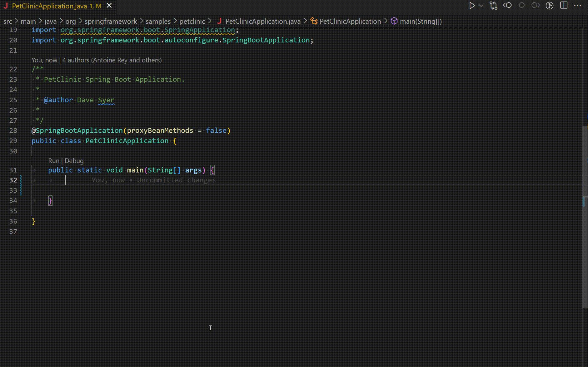Open the 'springframework' breadcrumb segment
The width and height of the screenshot is (588, 367).
[111, 21]
